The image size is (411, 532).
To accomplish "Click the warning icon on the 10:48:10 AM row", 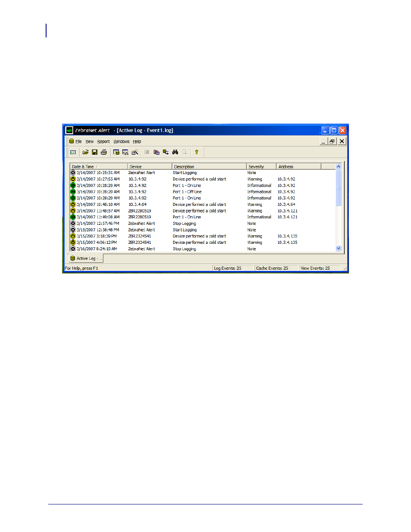I will [73, 205].
